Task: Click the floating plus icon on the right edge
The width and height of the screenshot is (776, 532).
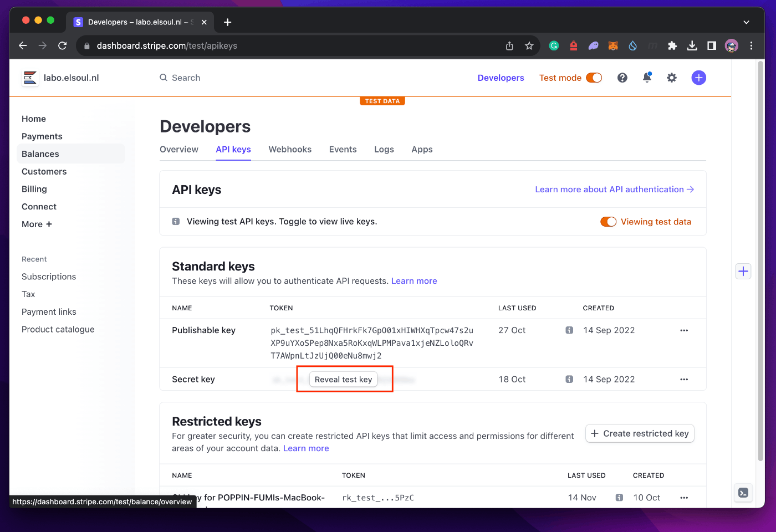Action: (743, 271)
